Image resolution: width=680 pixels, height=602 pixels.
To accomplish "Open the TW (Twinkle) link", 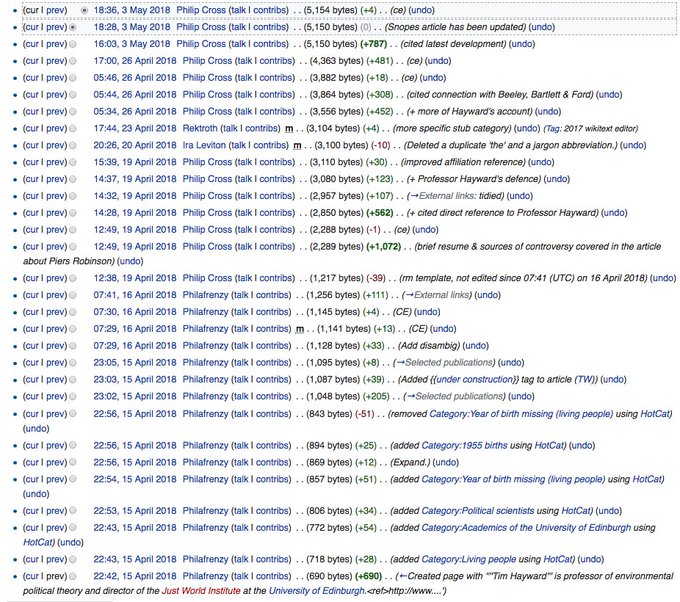I will click(585, 380).
